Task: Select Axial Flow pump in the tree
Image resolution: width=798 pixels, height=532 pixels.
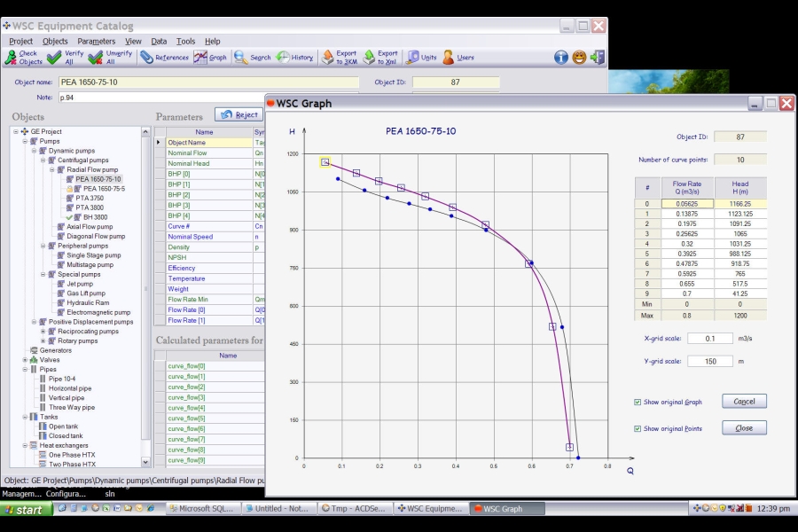Action: (x=90, y=227)
